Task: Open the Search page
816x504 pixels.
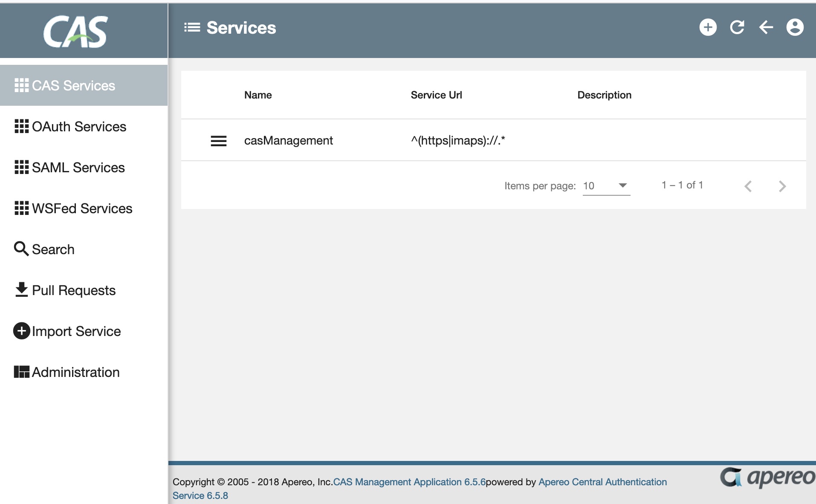Action: coord(84,249)
